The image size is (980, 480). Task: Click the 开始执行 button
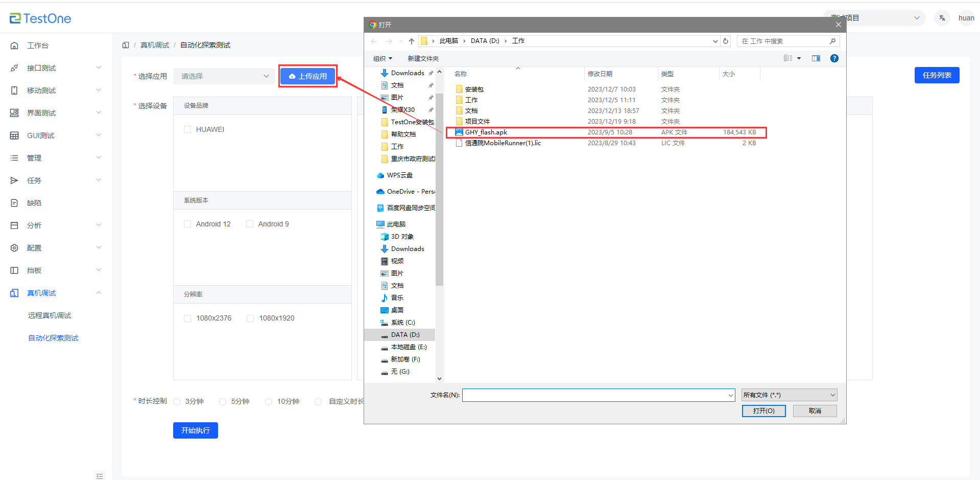(195, 430)
